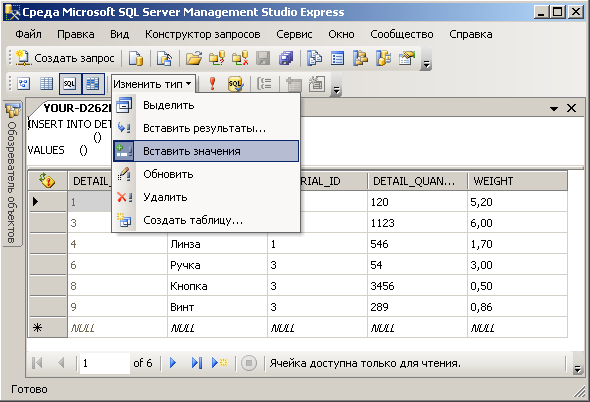Open the Обозреватель объектов side panel
The height and width of the screenshot is (402, 590).
pos(12,174)
